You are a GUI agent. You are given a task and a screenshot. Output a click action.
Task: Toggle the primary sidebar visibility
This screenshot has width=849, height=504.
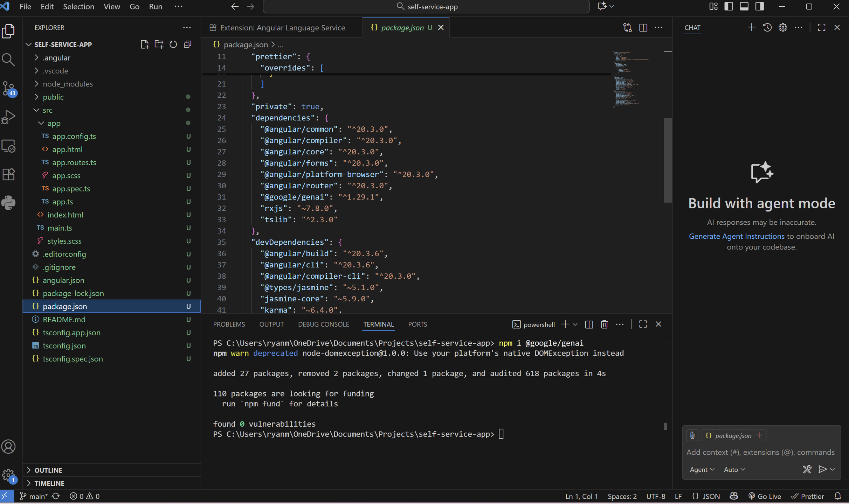(x=729, y=6)
